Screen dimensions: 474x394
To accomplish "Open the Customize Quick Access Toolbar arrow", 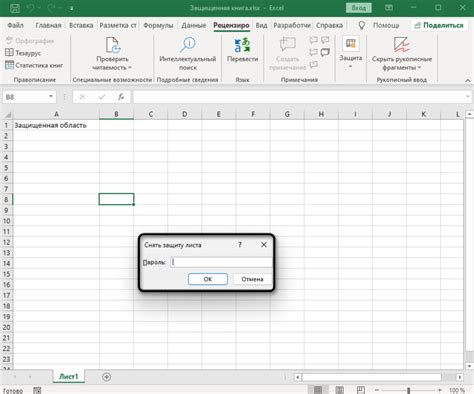I will point(71,8).
